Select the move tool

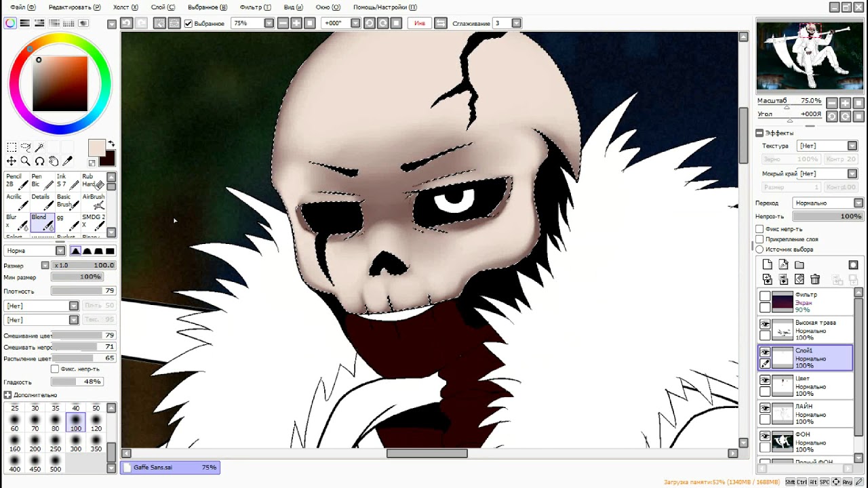(12, 161)
